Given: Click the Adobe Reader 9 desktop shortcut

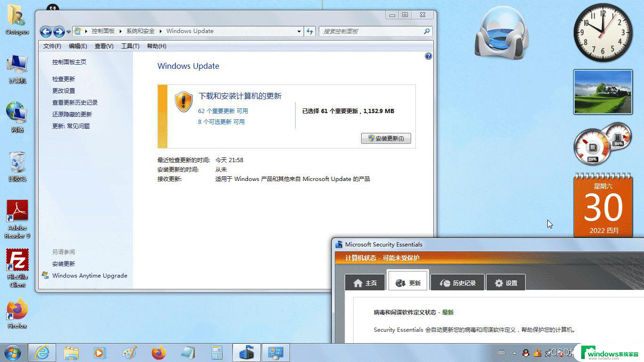Looking at the screenshot, I should point(17,219).
